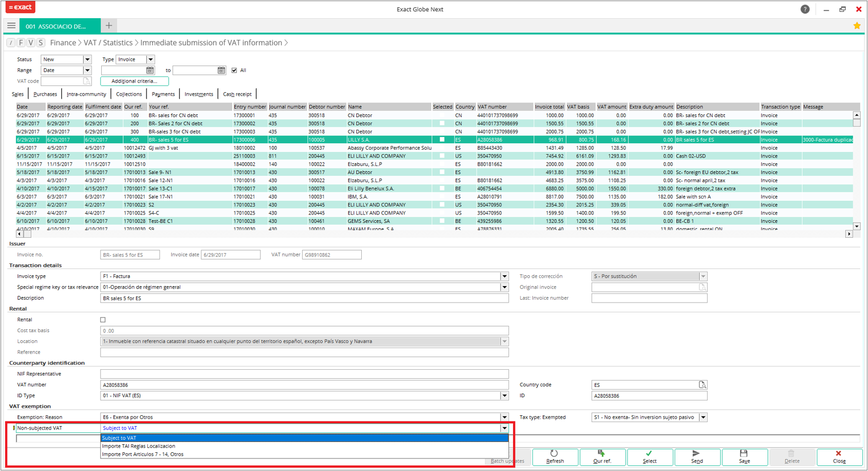Open the hamburger main menu
868x471 pixels.
tap(11, 26)
